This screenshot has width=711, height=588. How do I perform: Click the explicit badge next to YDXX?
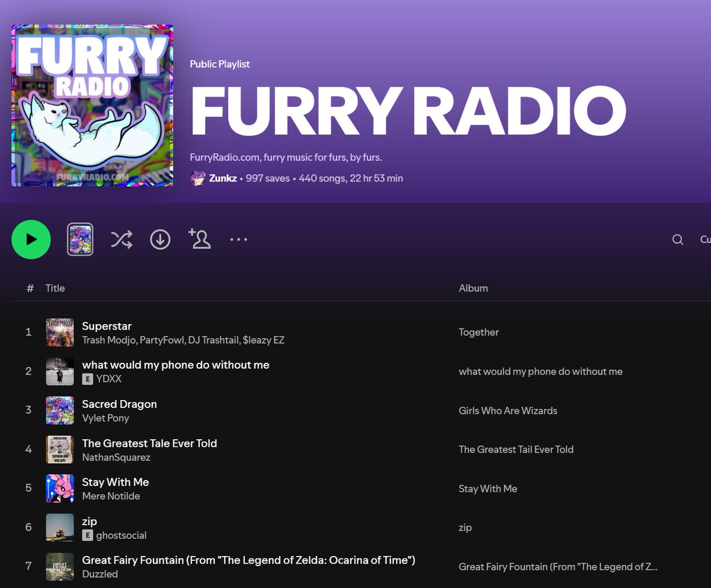[87, 379]
